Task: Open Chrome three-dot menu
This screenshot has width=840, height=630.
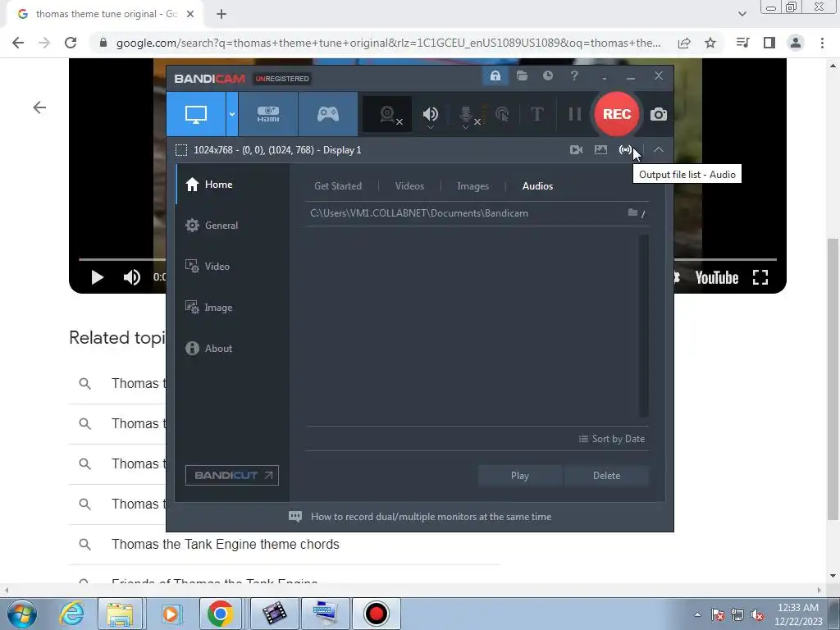Action: click(x=822, y=43)
